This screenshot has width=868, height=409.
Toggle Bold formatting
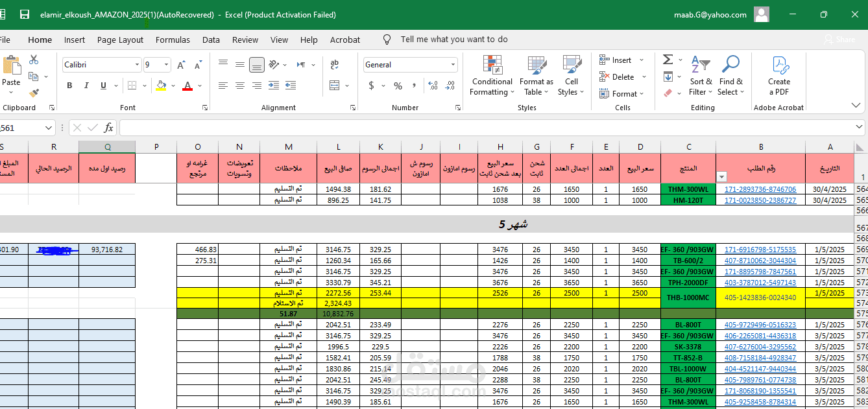tap(69, 86)
